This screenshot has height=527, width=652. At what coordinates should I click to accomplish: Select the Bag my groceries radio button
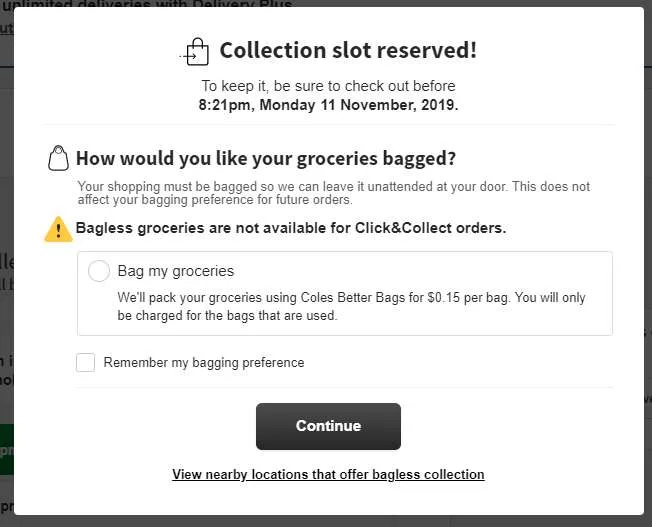(x=99, y=271)
